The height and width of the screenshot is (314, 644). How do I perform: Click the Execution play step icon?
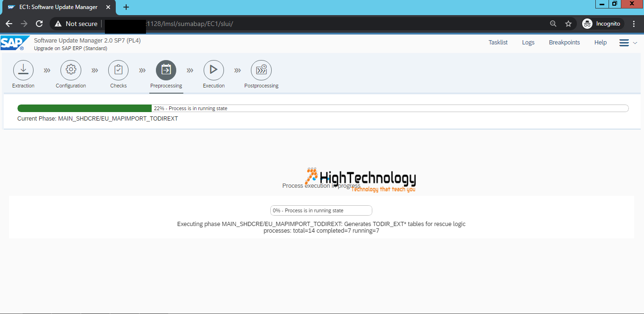(214, 70)
